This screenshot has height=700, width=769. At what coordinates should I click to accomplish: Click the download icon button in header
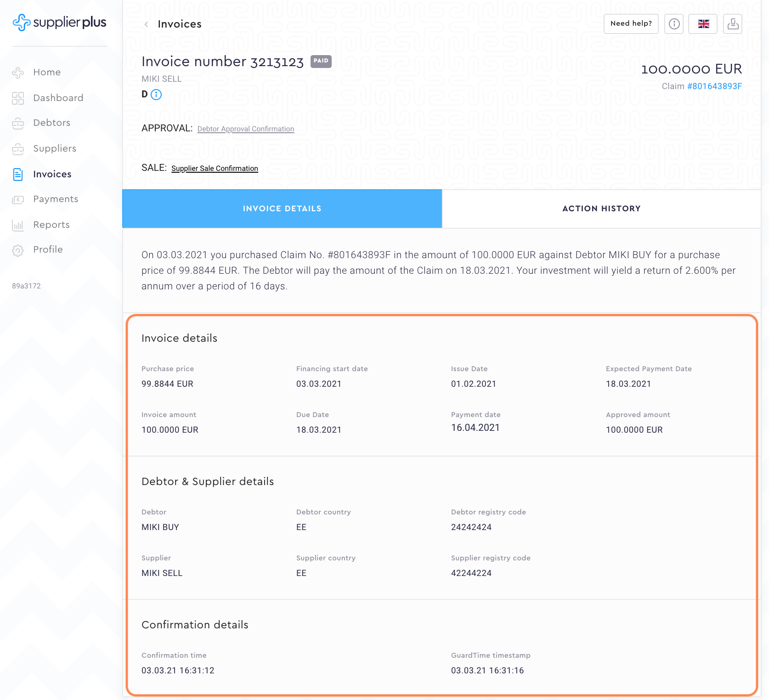(733, 24)
